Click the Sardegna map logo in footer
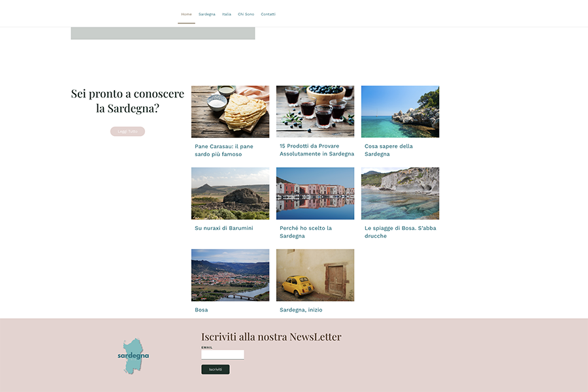 [133, 356]
